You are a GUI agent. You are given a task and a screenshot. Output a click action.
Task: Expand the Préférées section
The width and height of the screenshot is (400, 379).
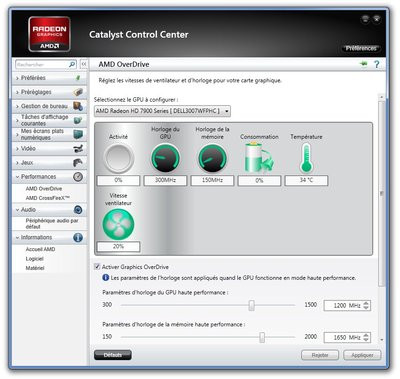pyautogui.click(x=49, y=78)
